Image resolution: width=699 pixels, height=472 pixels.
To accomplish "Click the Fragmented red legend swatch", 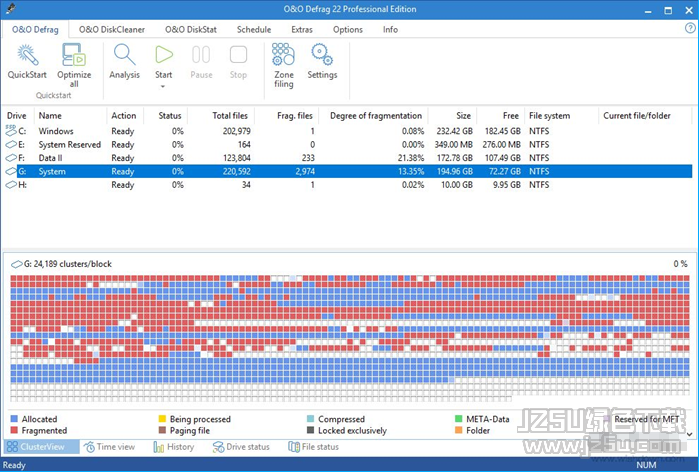I will pos(14,431).
